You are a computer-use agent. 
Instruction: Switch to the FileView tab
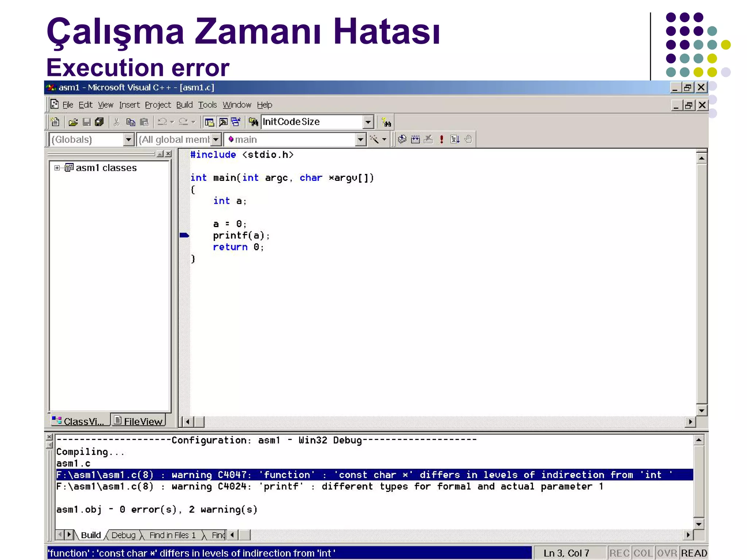point(138,421)
